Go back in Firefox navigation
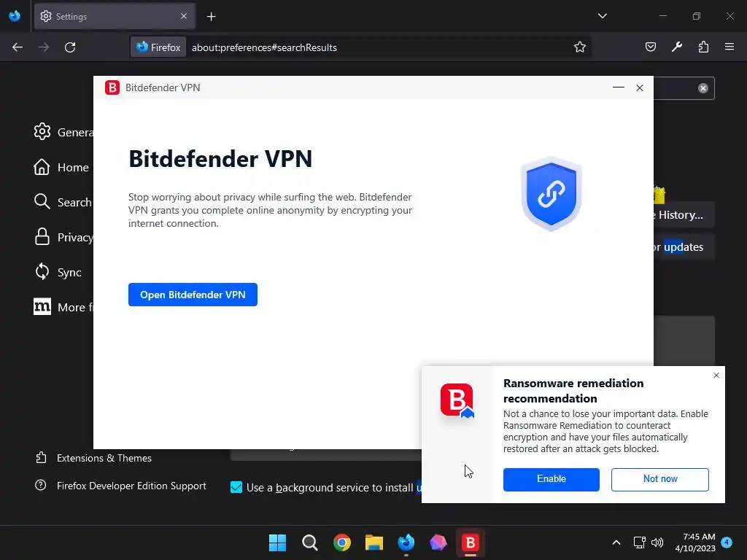This screenshot has width=747, height=560. (18, 47)
